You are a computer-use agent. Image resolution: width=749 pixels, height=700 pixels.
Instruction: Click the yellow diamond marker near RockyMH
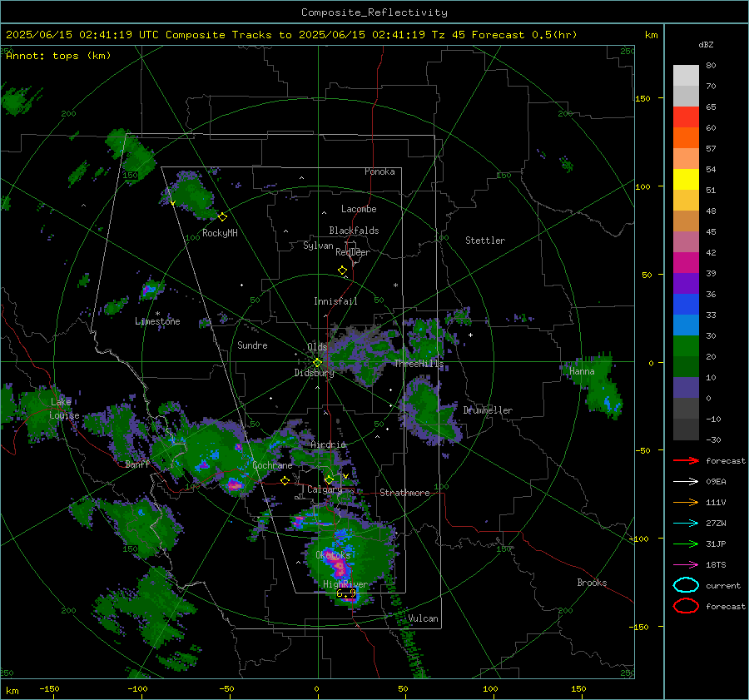222,217
